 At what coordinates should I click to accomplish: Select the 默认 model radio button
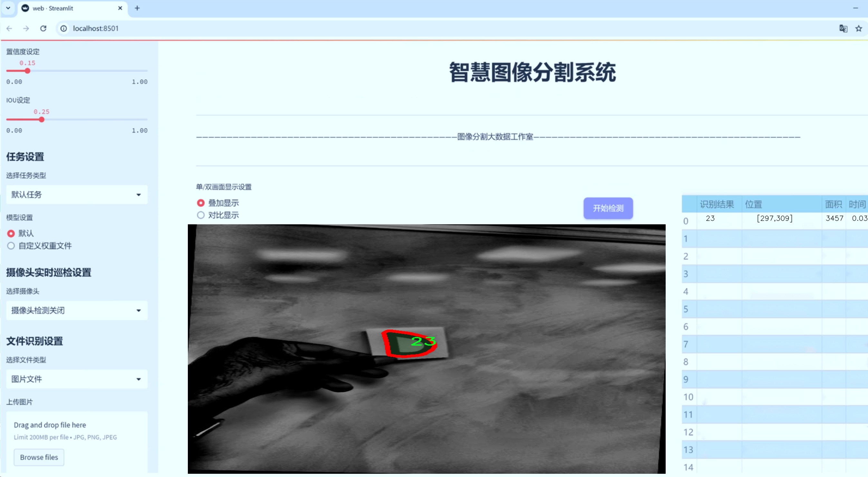pos(11,233)
